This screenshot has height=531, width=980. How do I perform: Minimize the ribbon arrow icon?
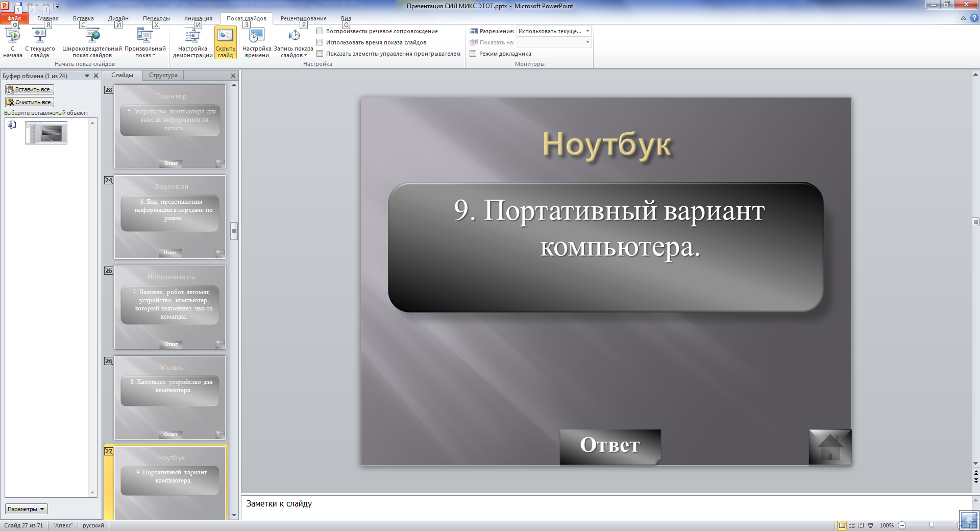pyautogui.click(x=963, y=18)
